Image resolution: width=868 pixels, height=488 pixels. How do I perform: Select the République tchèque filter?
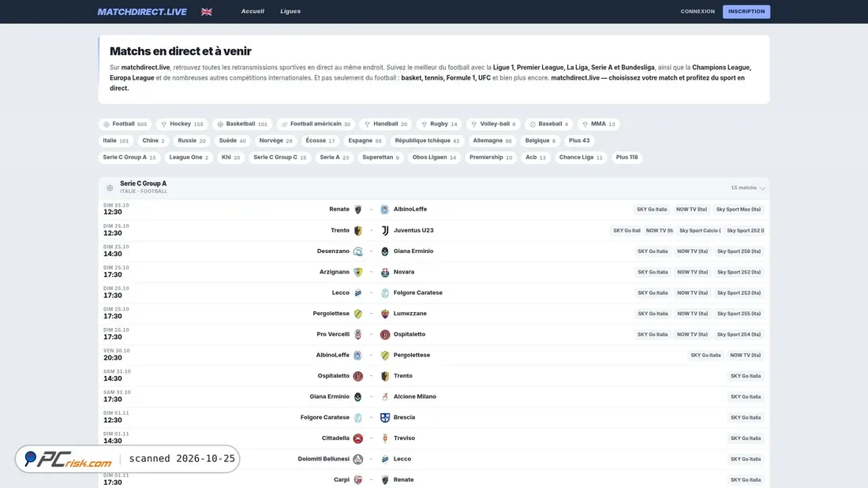pyautogui.click(x=427, y=140)
